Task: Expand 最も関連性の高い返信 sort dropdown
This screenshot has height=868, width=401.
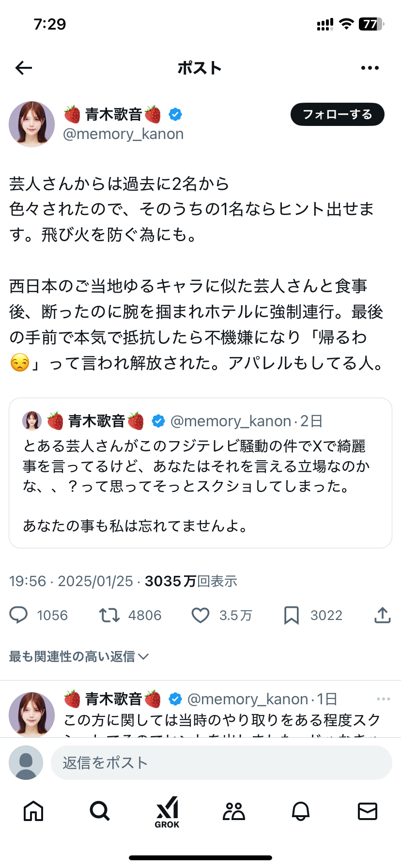Action: click(x=79, y=656)
